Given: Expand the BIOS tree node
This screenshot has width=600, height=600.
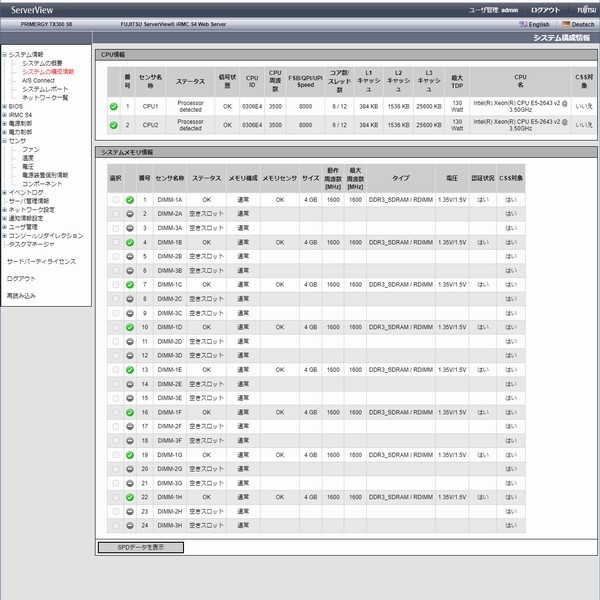Looking at the screenshot, I should coord(5,106).
